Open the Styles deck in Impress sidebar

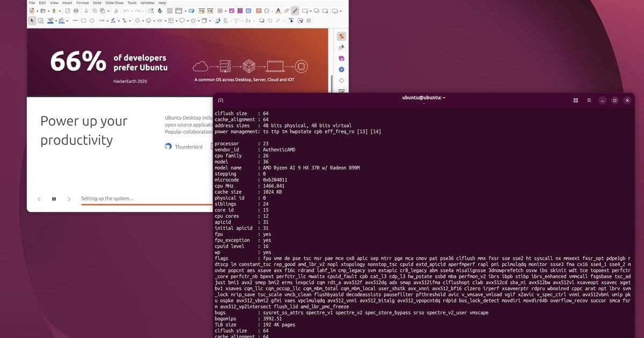341,47
